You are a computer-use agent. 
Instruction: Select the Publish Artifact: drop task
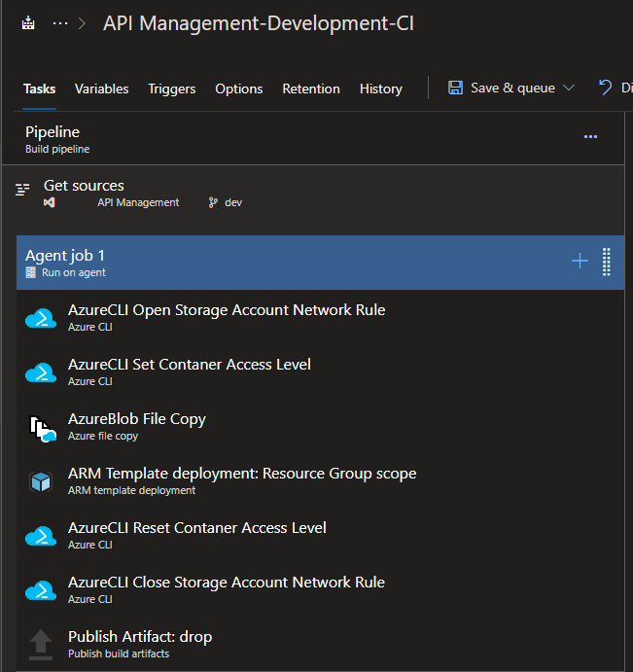[320, 644]
